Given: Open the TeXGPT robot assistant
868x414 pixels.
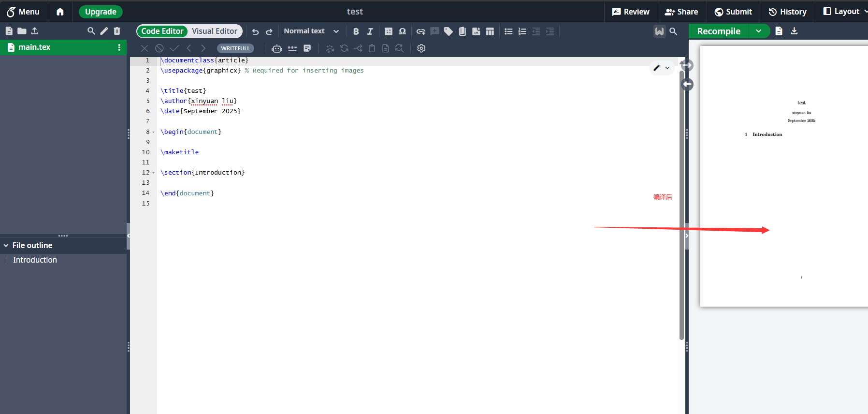Looking at the screenshot, I should (x=277, y=48).
